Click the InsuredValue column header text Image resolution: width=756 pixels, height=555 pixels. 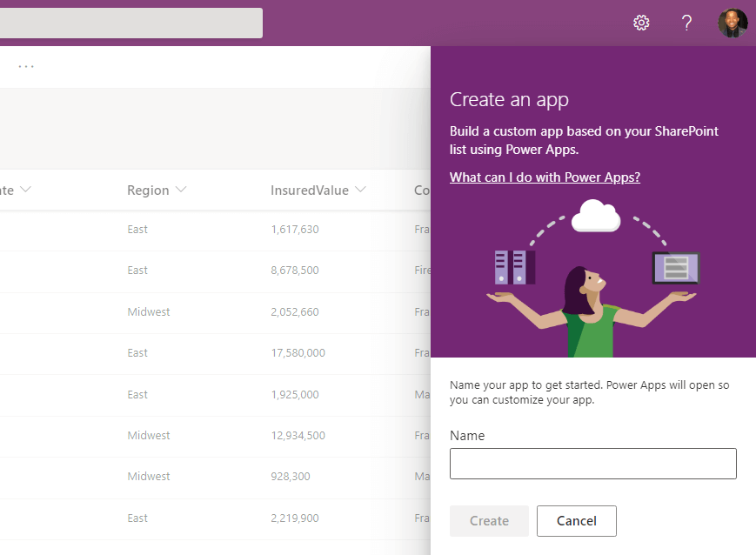tap(310, 191)
